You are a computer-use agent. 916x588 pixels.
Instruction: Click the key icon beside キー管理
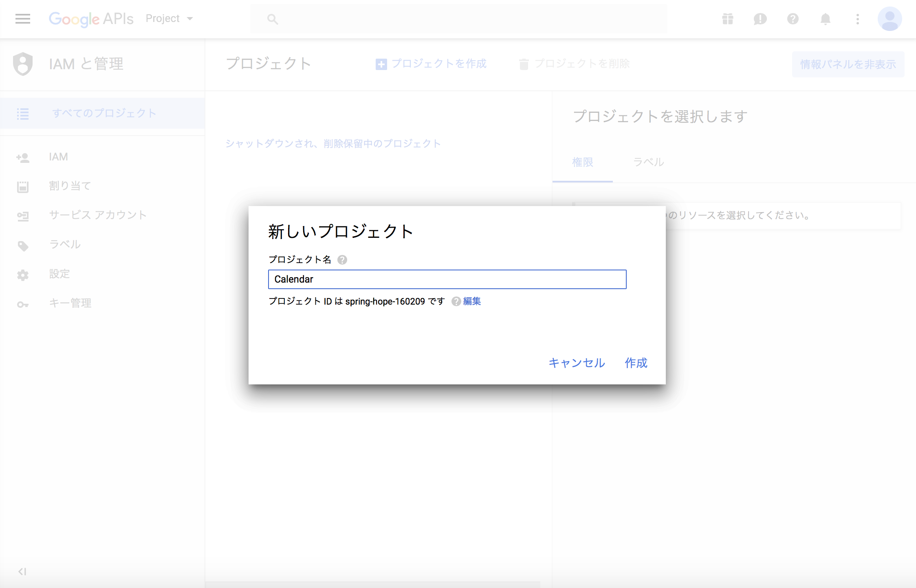click(23, 305)
